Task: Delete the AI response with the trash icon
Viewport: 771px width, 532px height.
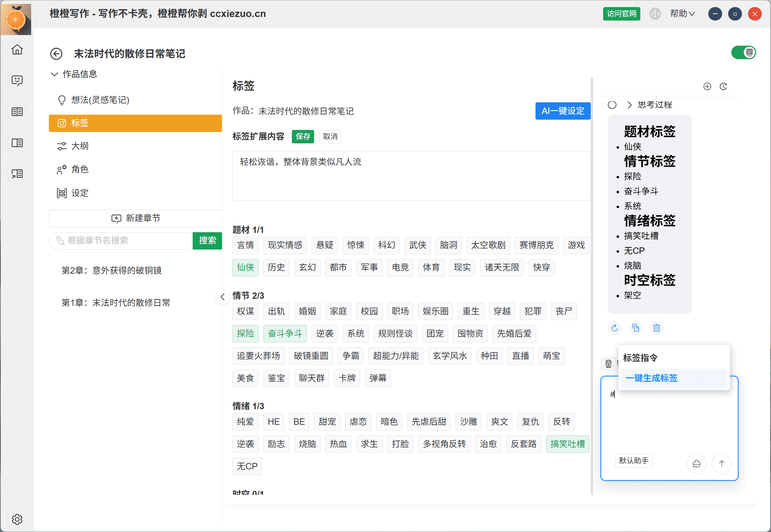Action: click(657, 328)
